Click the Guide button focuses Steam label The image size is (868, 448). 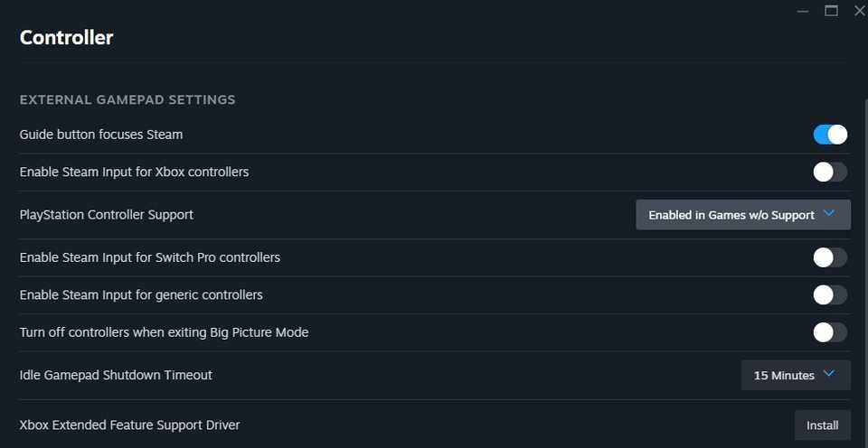point(101,135)
